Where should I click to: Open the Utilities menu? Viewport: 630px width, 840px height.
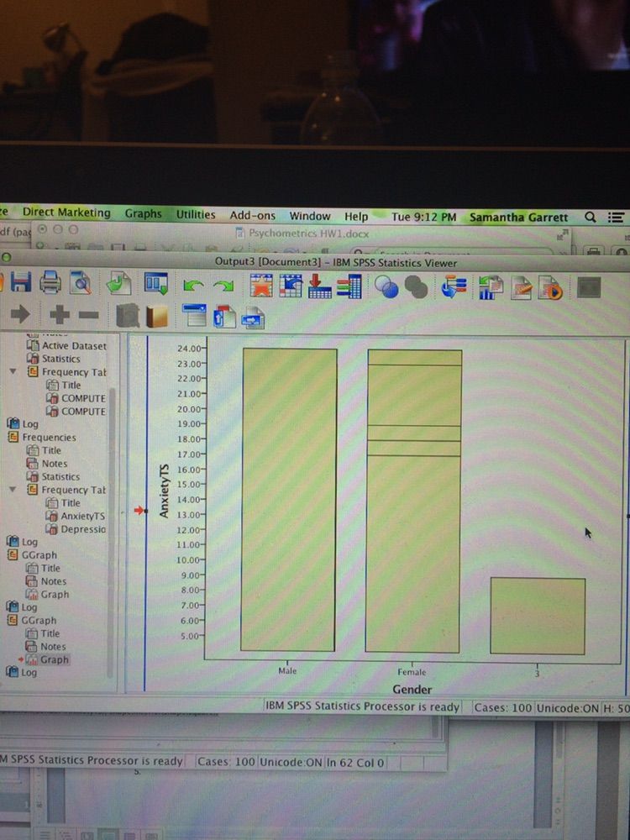click(196, 215)
